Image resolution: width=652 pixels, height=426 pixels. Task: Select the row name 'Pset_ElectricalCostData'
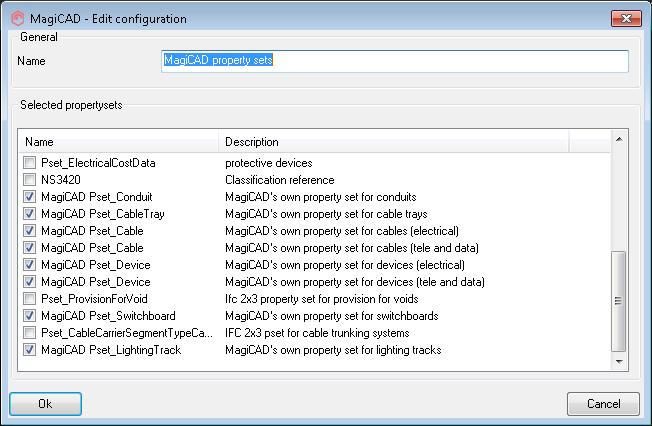(98, 163)
